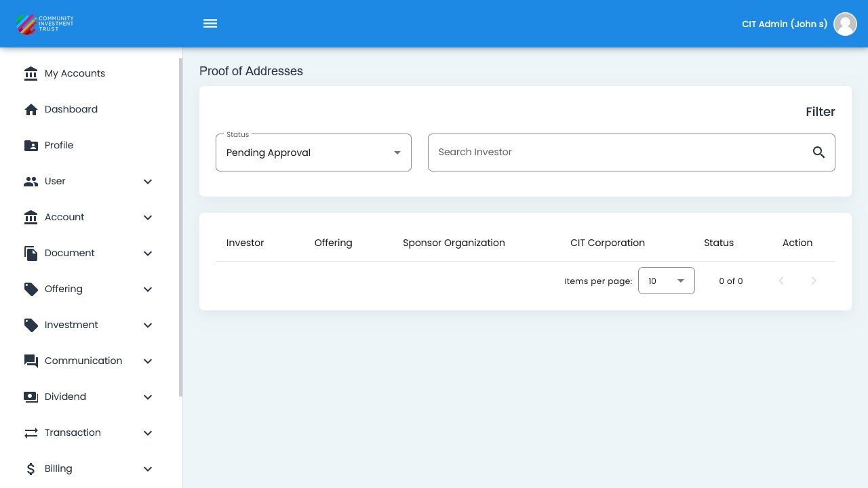This screenshot has height=488, width=868.
Task: Click the Search Investor field
Action: point(617,152)
